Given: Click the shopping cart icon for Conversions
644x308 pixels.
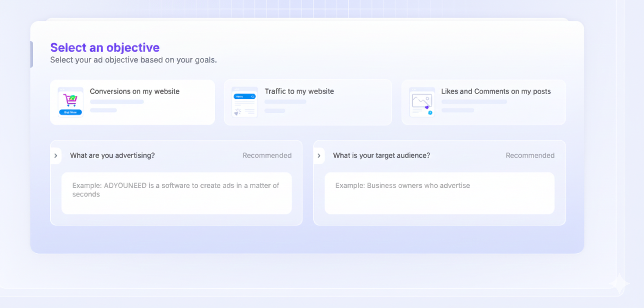Looking at the screenshot, I should [x=70, y=99].
